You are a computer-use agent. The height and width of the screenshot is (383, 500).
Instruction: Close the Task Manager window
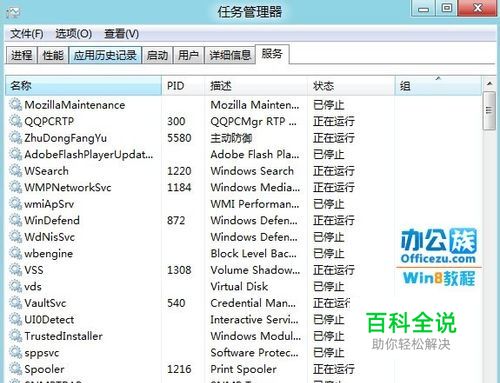click(x=478, y=8)
